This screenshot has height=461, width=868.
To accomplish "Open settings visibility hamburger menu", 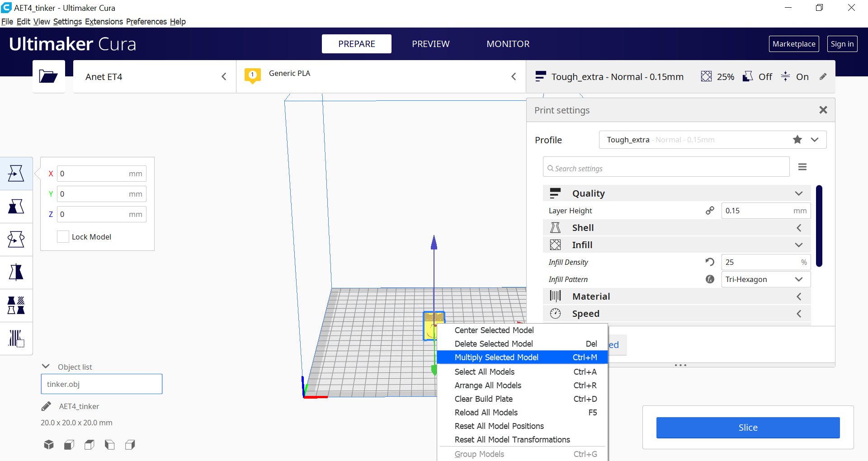I will click(x=802, y=167).
